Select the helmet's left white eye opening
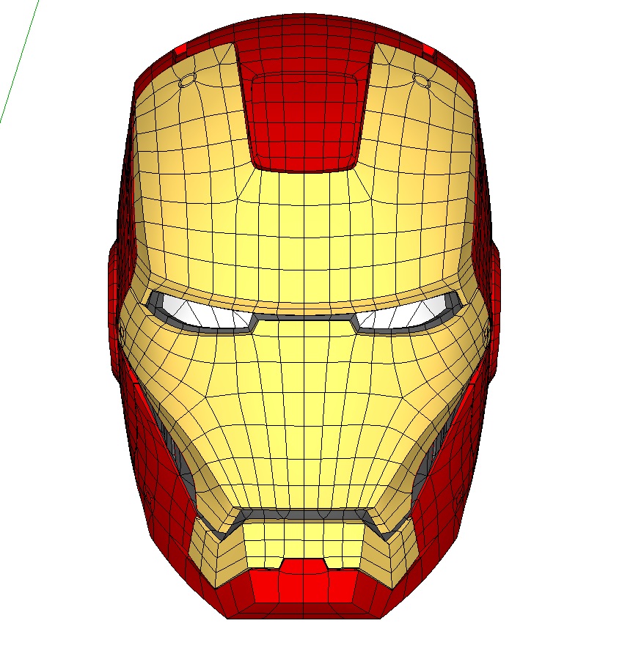This screenshot has height=648, width=644. (205, 312)
